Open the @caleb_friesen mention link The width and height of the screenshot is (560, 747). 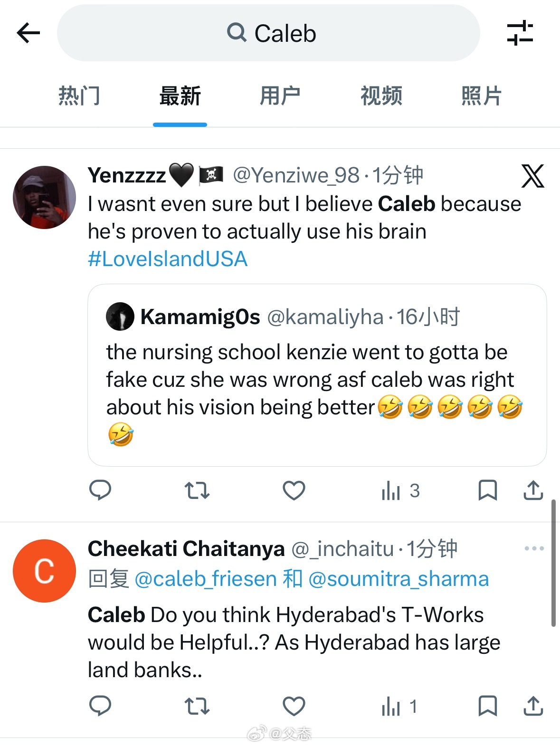tap(206, 579)
